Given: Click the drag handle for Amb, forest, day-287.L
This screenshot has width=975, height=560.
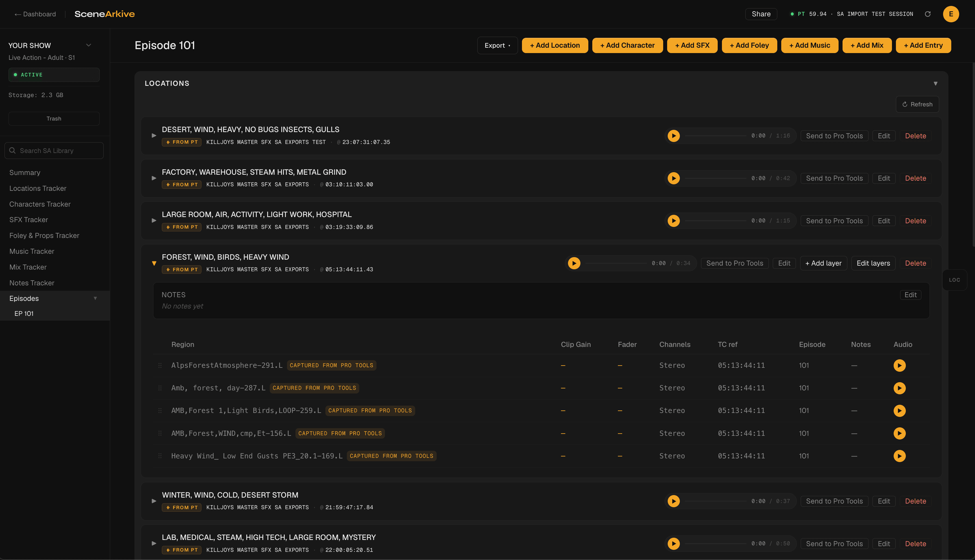Looking at the screenshot, I should tap(160, 388).
